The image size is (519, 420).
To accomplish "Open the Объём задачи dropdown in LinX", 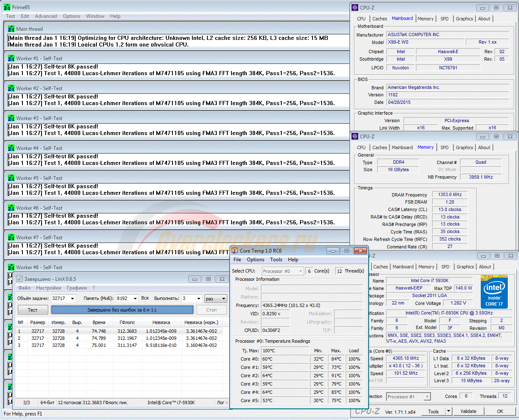I will [x=72, y=298].
